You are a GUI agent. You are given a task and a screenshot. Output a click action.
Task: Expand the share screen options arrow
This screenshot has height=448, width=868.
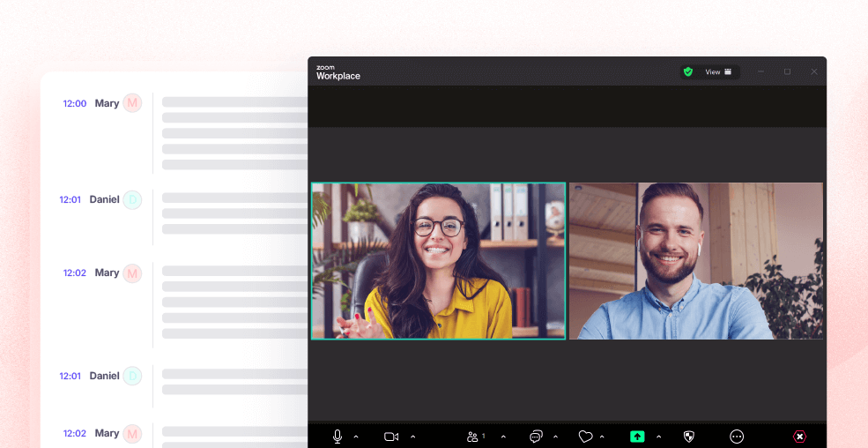coord(658,437)
